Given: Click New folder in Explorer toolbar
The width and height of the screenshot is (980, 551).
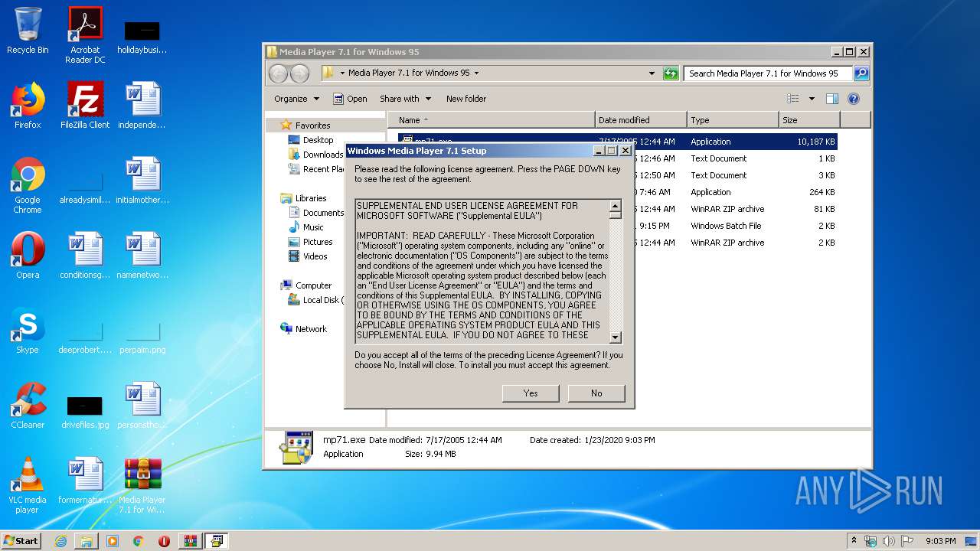Looking at the screenshot, I should (x=466, y=99).
